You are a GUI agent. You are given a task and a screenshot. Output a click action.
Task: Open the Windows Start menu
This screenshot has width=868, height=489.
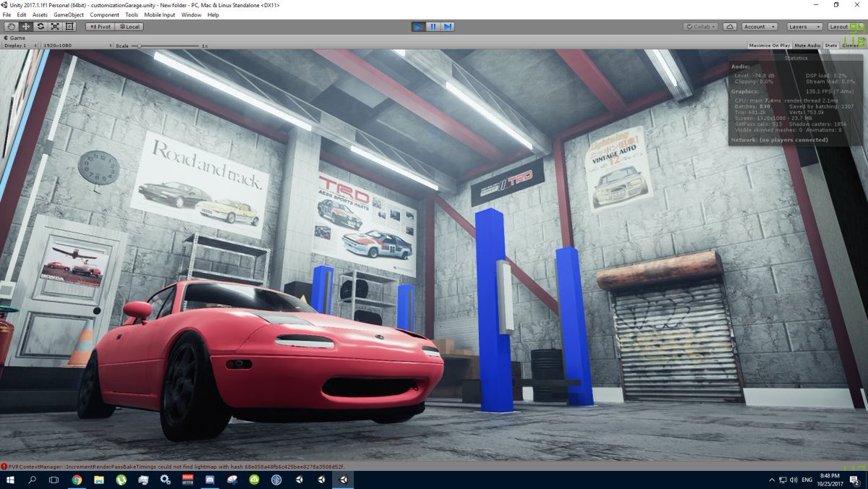(11, 480)
